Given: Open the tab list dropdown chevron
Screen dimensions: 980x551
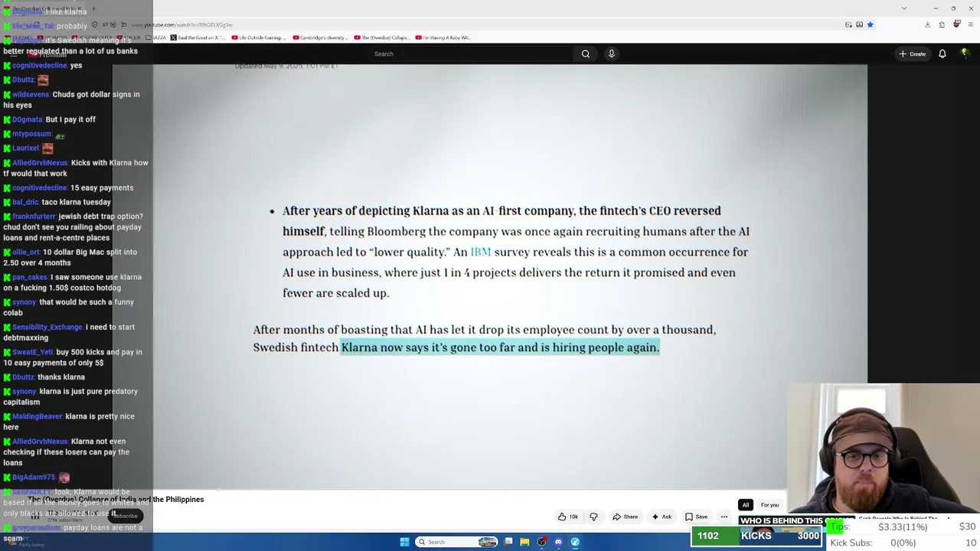Looking at the screenshot, I should coord(904,8).
